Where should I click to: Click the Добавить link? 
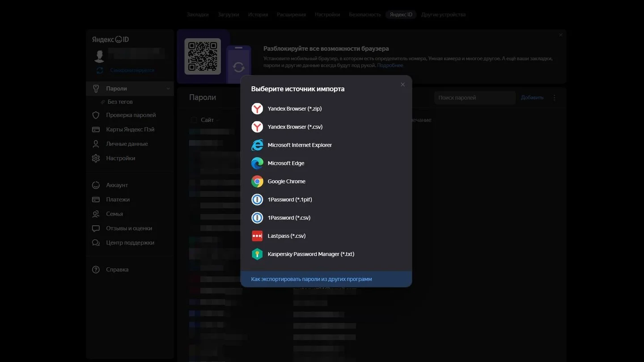(x=532, y=97)
